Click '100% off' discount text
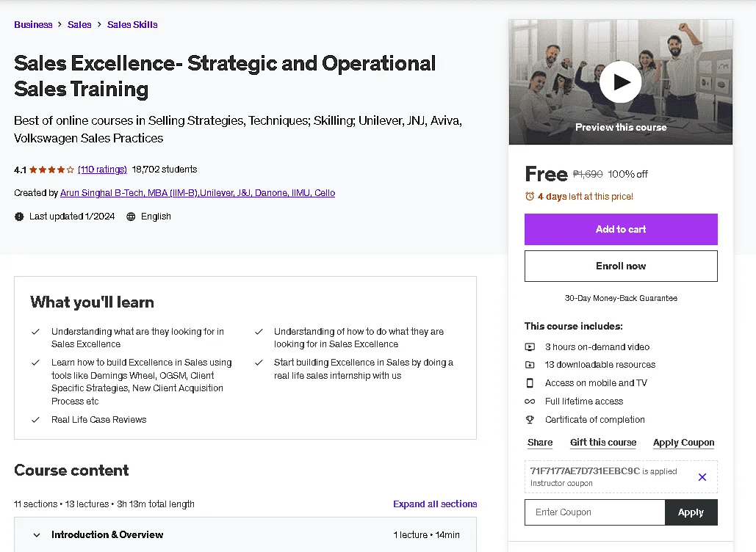This screenshot has height=552, width=756. [627, 174]
